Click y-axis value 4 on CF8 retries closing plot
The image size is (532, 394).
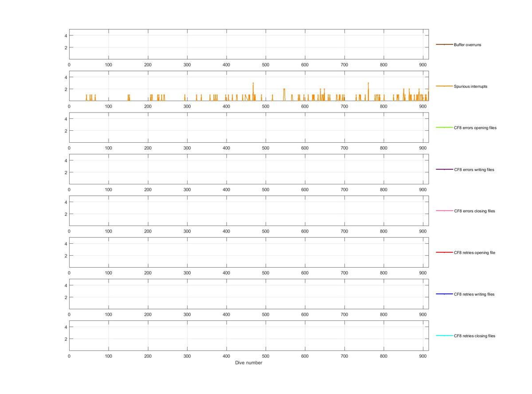pos(66,327)
